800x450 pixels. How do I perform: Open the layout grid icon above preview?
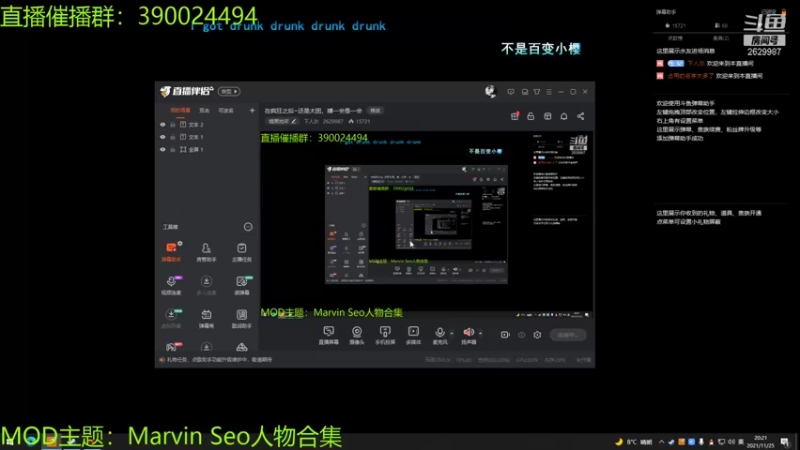click(x=547, y=116)
